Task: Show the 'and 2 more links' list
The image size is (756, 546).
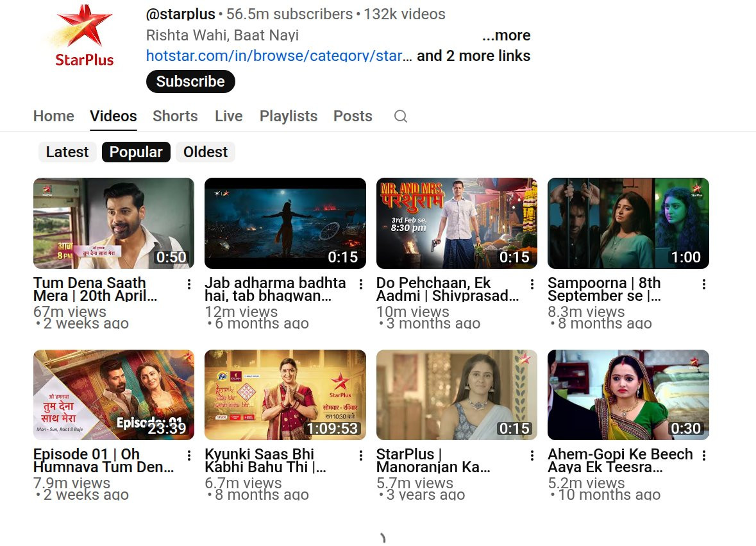Action: (473, 56)
